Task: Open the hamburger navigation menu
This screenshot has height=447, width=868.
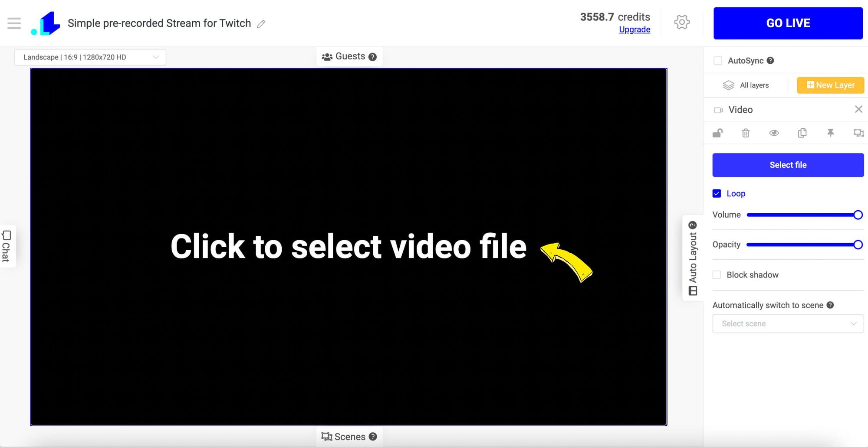Action: [13, 23]
